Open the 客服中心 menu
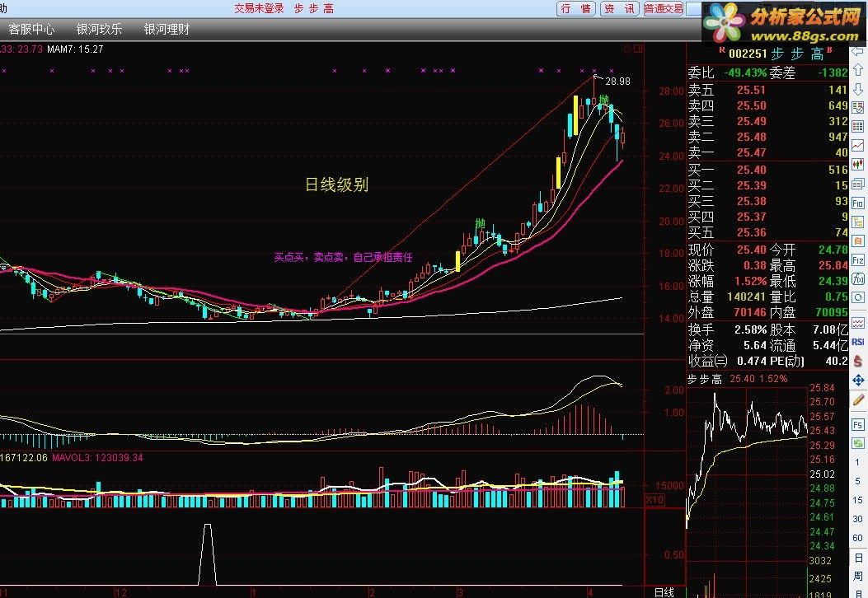This screenshot has width=868, height=598. click(x=31, y=30)
